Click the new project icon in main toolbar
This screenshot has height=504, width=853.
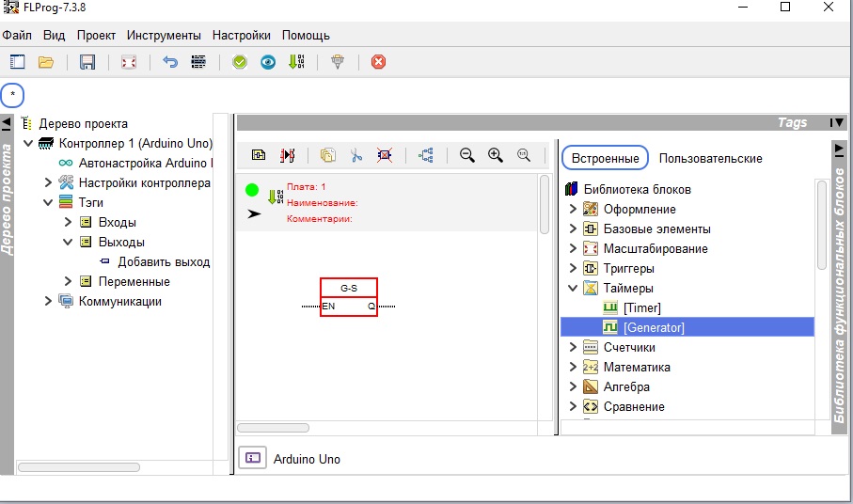point(17,62)
